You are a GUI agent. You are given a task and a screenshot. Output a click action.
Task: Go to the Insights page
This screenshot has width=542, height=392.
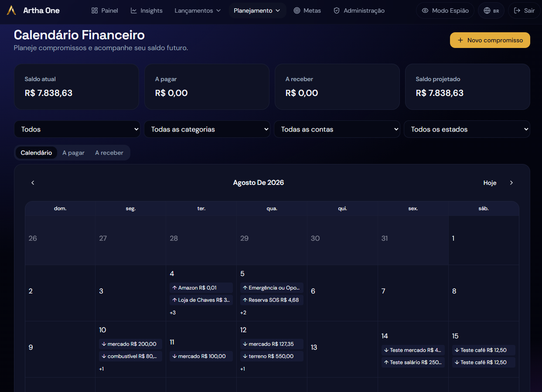147,10
